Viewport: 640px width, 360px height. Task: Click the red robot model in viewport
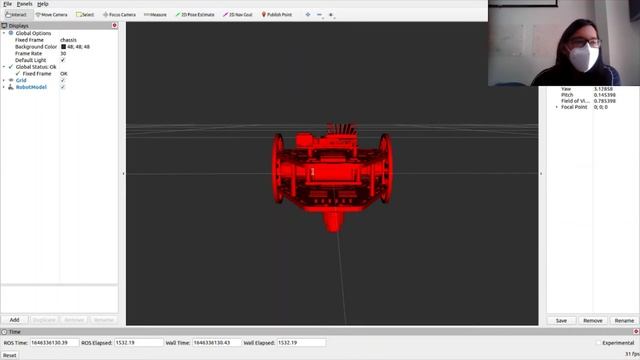click(332, 177)
